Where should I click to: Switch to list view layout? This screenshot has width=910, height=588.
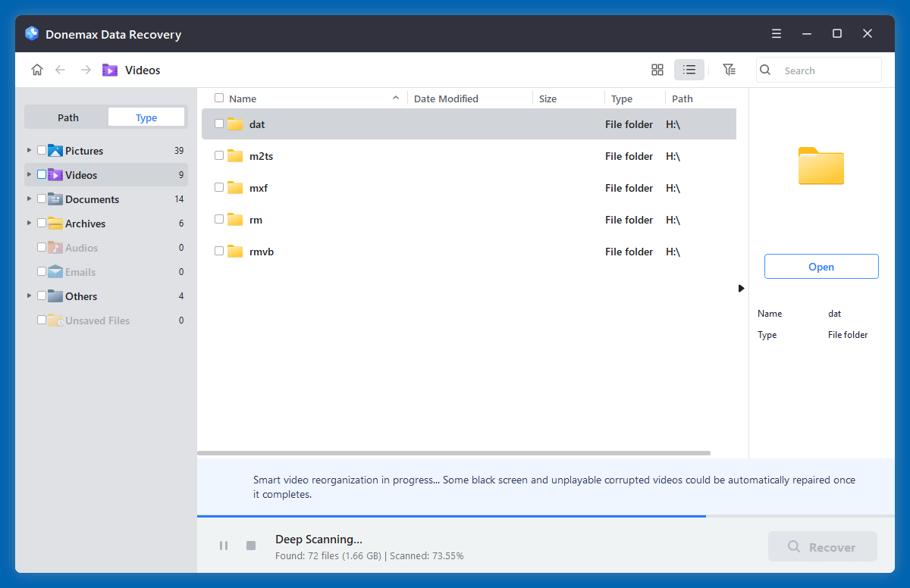point(689,69)
